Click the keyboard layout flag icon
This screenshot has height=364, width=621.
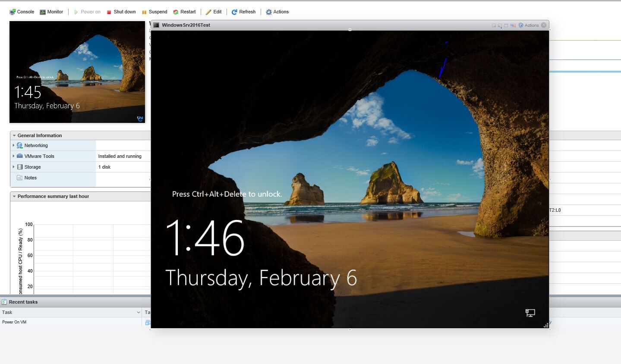513,25
